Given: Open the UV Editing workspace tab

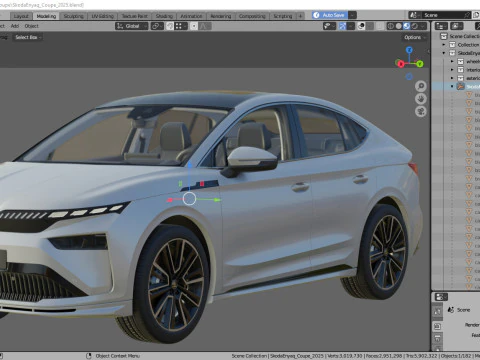Looking at the screenshot, I should (x=102, y=16).
